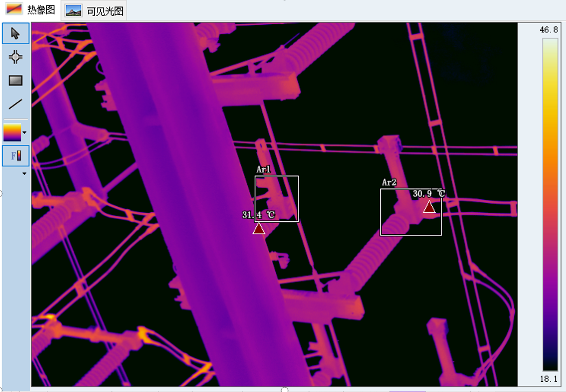Click the 46.8 maximum scale value
Screen dimensions: 566x392
click(x=549, y=30)
